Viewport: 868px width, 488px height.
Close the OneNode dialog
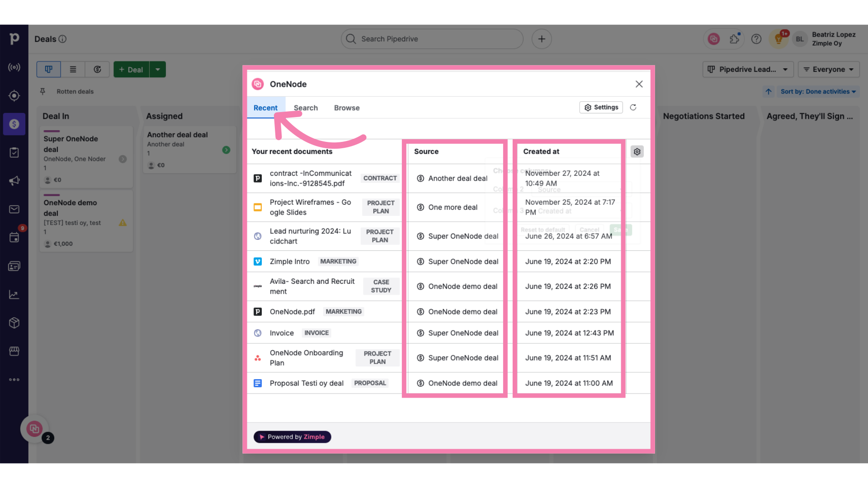click(x=639, y=84)
